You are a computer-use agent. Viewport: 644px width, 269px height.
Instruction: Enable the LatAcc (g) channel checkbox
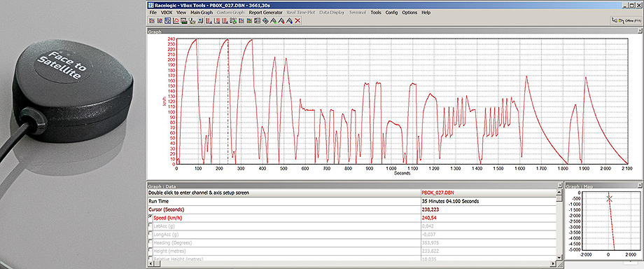150,225
